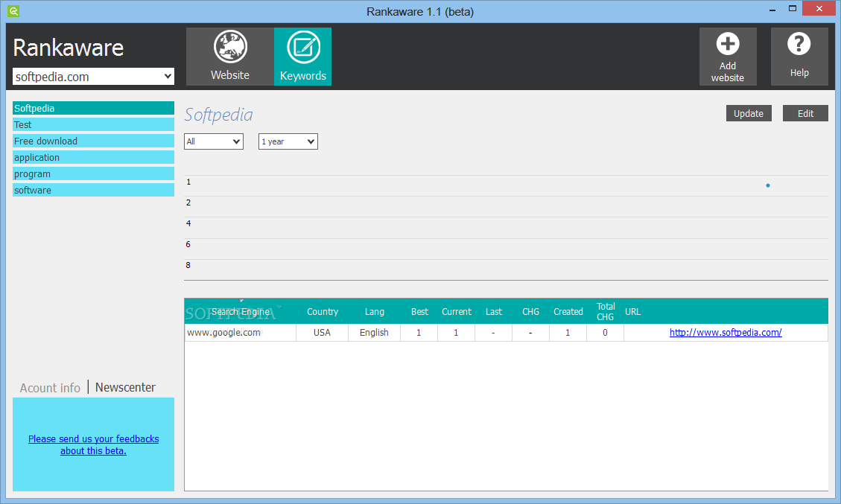Switch to the Acount info tab
The width and height of the screenshot is (841, 504).
(50, 388)
